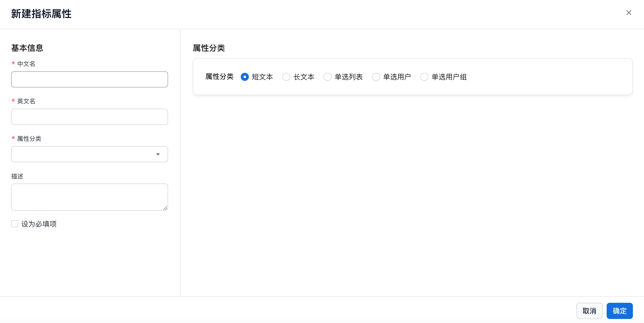Open the 属性分类 dropdown arrow
Viewport: 644px width, 323px height.
(158, 154)
